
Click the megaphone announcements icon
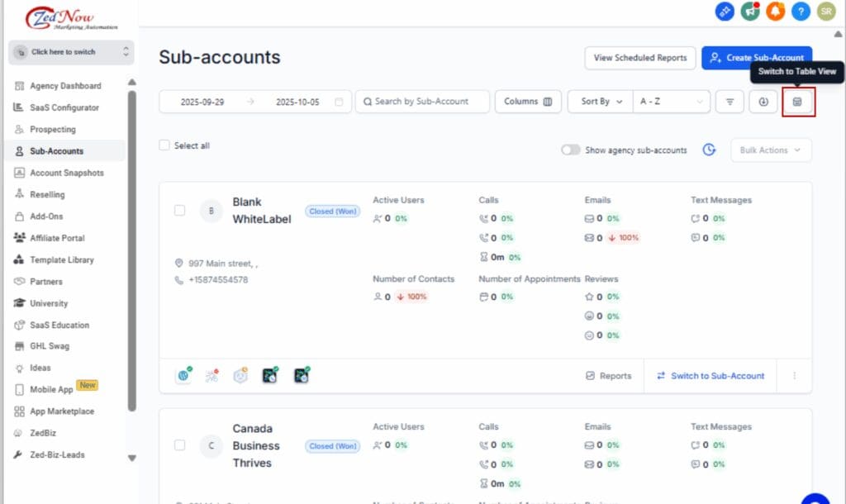click(x=750, y=11)
